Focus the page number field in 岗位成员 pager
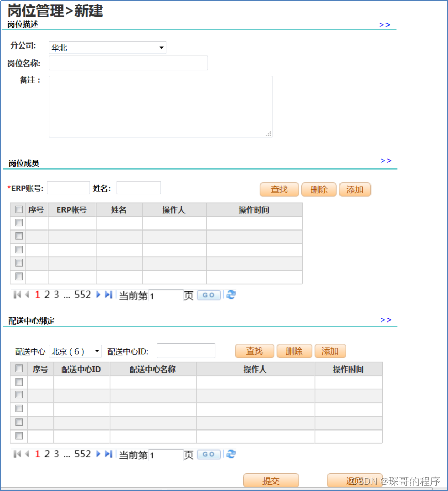448x491 pixels. 166,296
